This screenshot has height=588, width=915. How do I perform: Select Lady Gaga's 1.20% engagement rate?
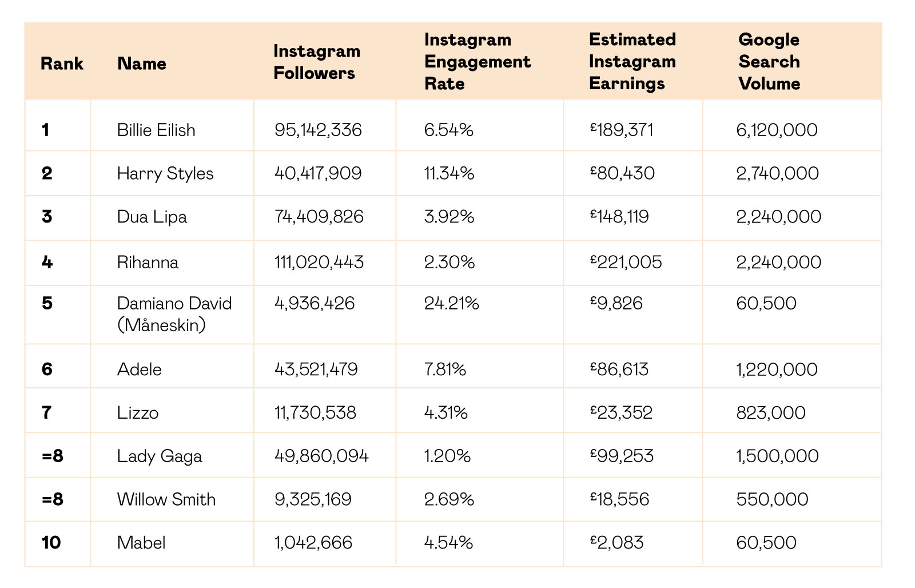click(448, 456)
